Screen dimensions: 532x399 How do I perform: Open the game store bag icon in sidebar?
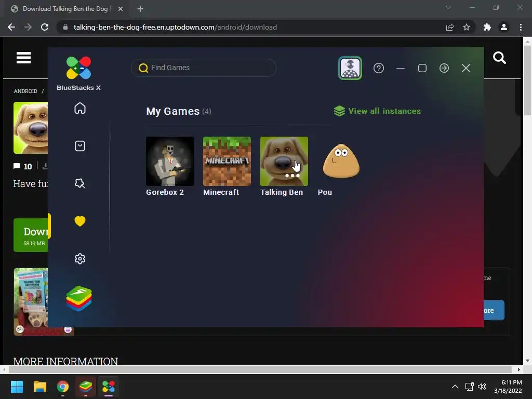pos(79,146)
